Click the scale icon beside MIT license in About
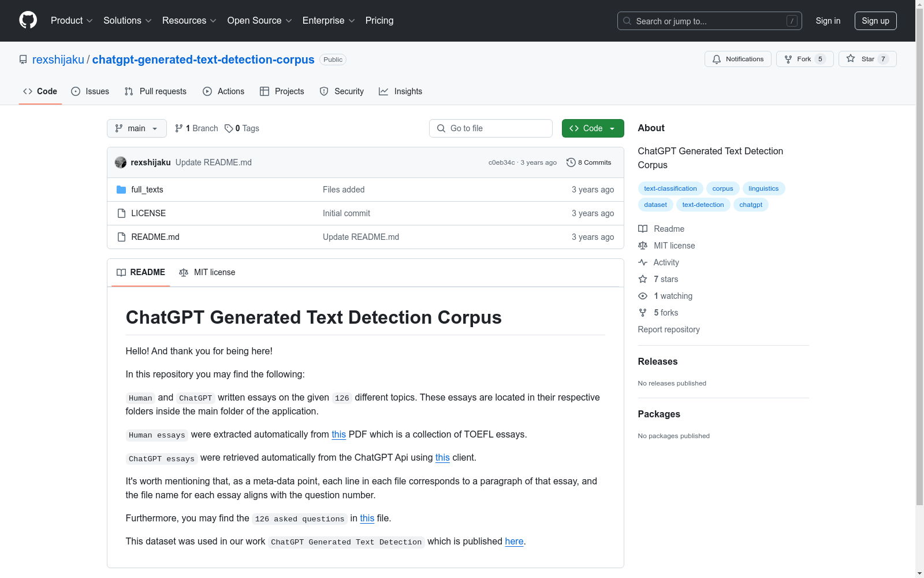The width and height of the screenshot is (924, 578). [x=643, y=246]
